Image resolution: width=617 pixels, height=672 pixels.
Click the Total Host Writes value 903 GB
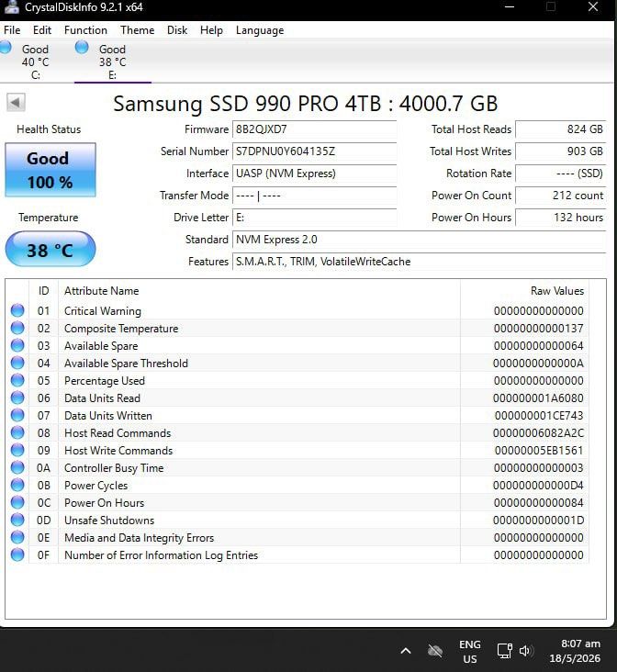coord(560,151)
